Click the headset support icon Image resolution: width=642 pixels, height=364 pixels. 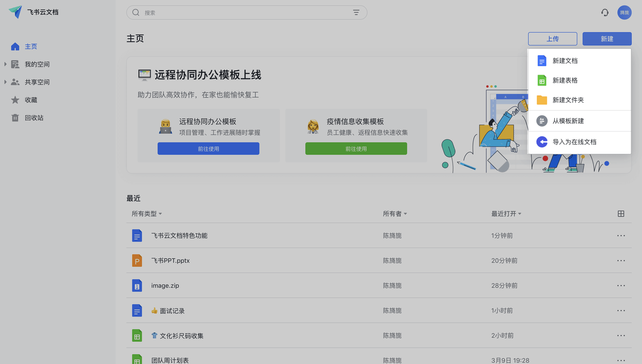click(605, 13)
